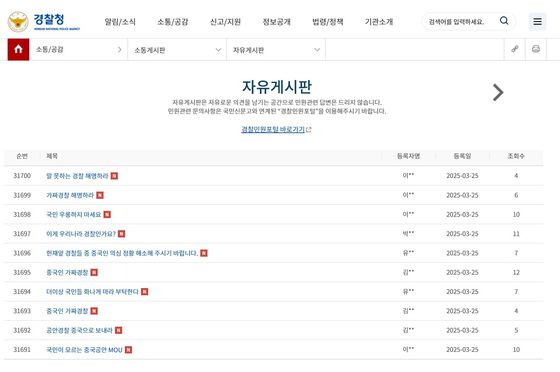Click the view count 12 in row 31695
Screen dimensions: 560x372
coord(516,272)
